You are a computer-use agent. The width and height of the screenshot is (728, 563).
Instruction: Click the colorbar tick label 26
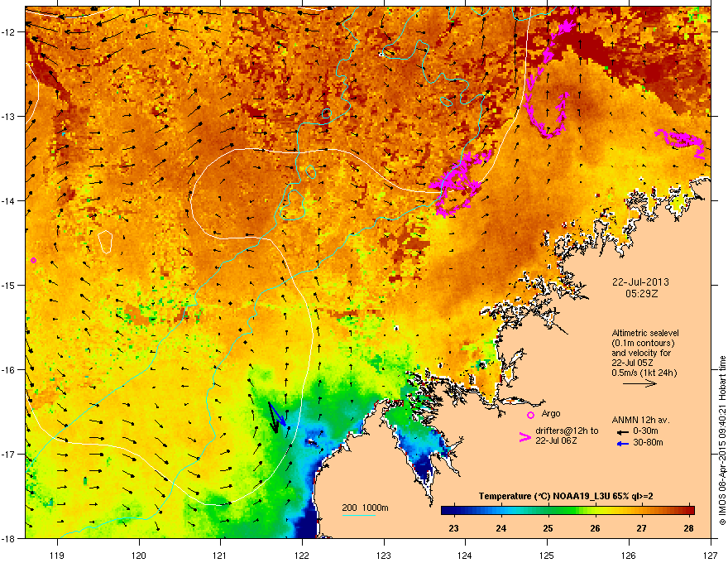pyautogui.click(x=595, y=528)
